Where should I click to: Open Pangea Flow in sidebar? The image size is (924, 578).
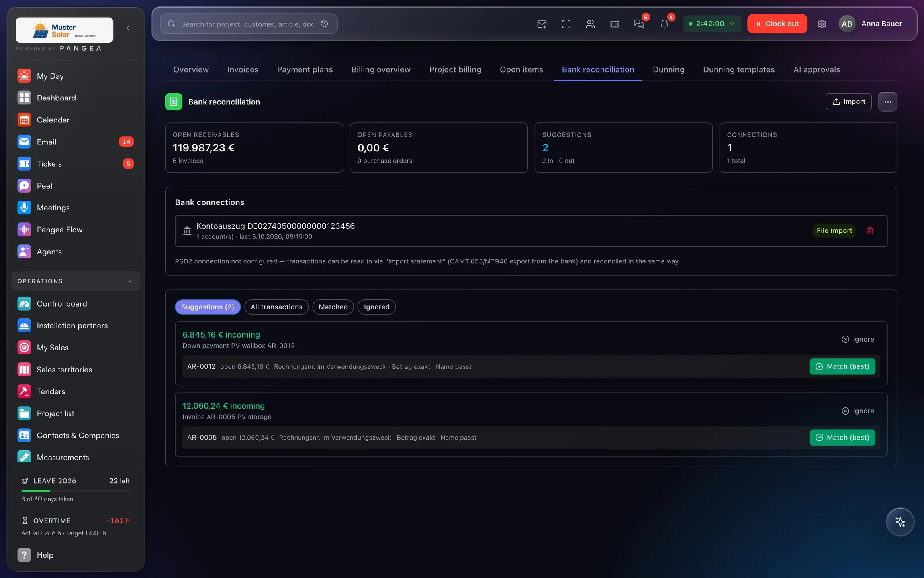75,230
